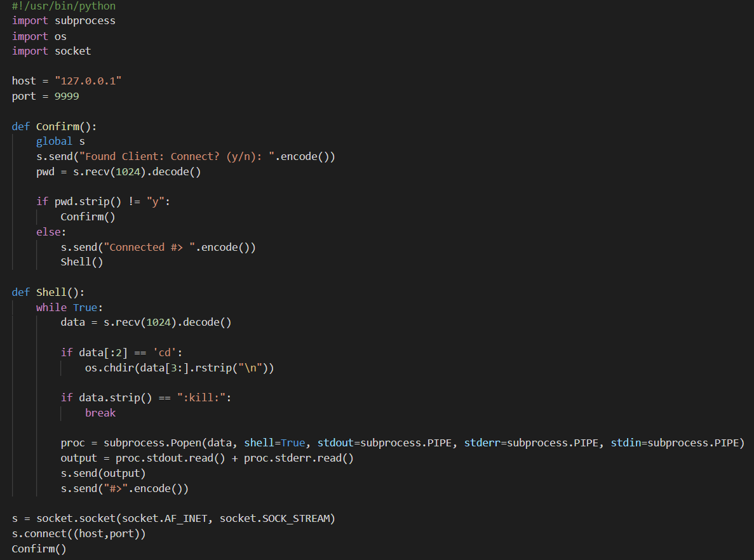Click the "127.0.0.1" host string
Viewport: 754px width, 560px height.
click(88, 81)
